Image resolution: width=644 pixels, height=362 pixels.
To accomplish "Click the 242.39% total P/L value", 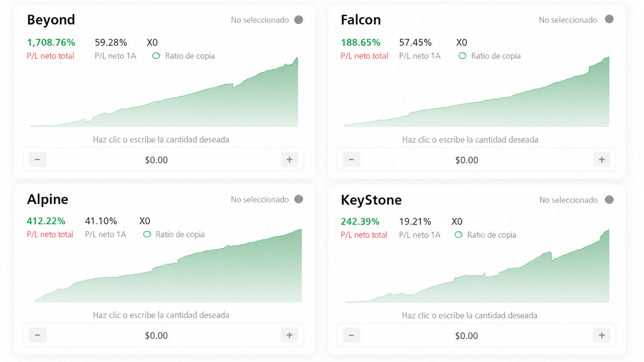I will click(x=360, y=222).
